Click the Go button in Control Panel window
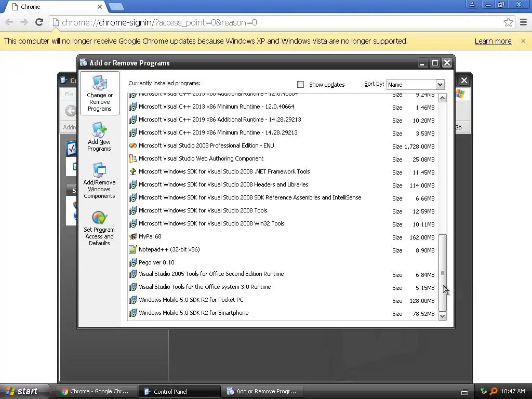 coord(458,128)
